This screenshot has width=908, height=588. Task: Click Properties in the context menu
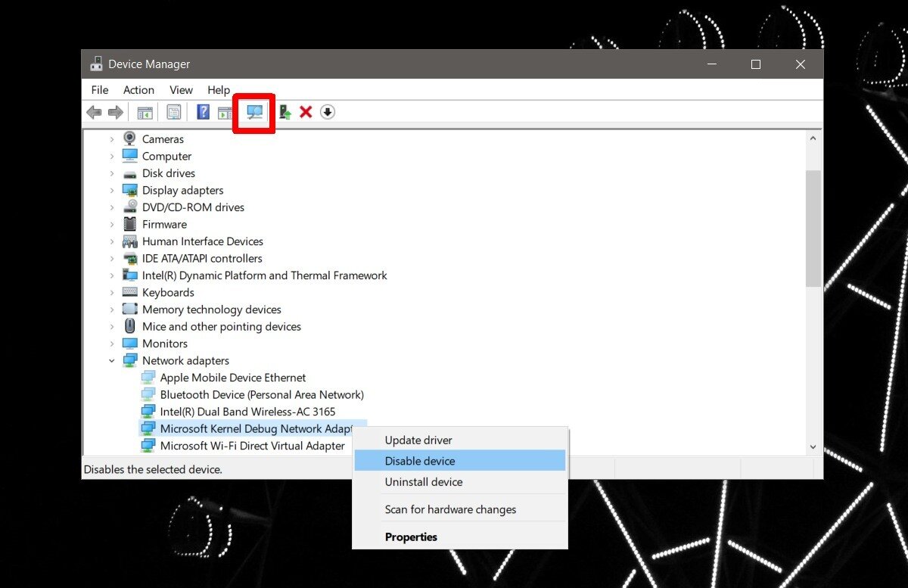point(411,537)
